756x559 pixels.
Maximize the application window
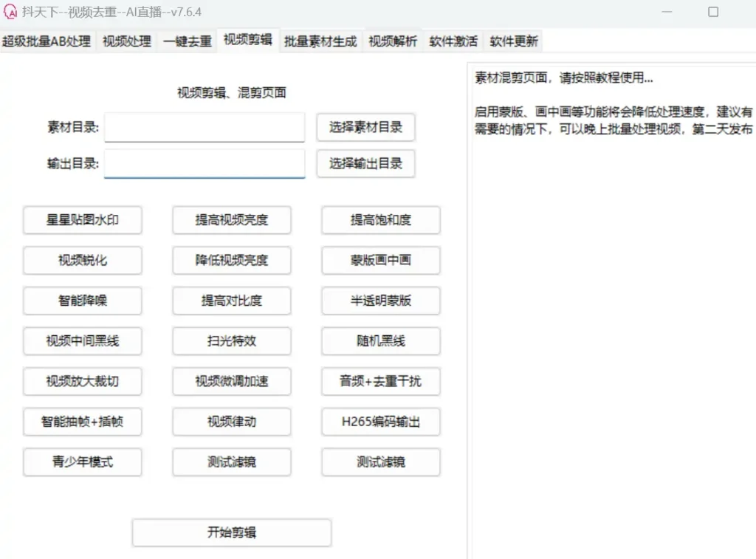(x=713, y=12)
